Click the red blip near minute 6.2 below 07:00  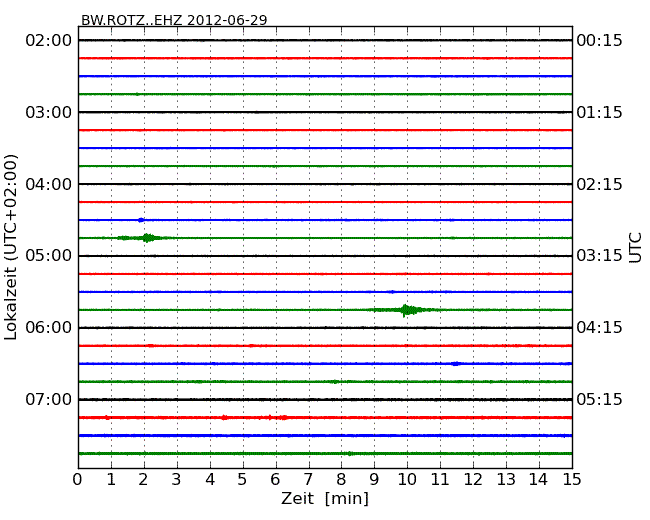pyautogui.click(x=283, y=418)
